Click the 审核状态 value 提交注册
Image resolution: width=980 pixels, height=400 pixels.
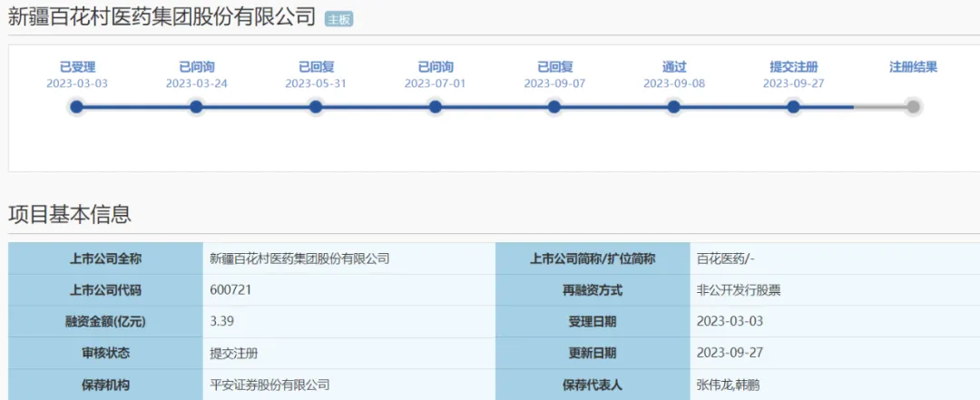coord(234,353)
